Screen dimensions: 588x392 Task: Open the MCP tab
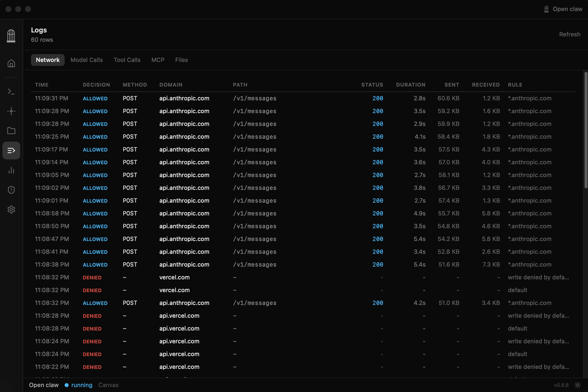click(x=158, y=60)
